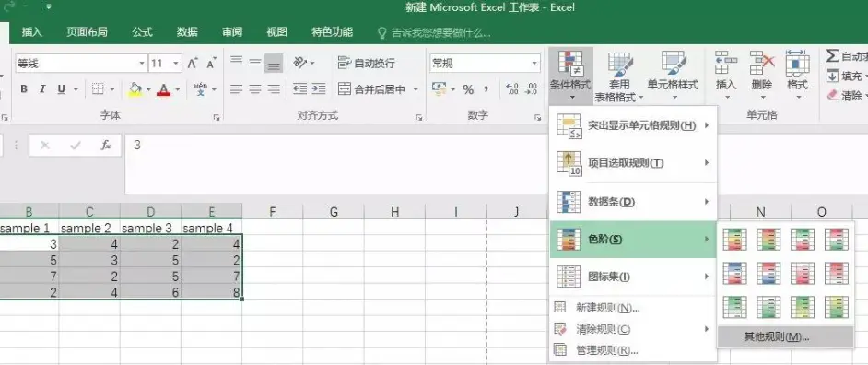Toggle bold formatting
Viewport: 868px width, 365px height.
[24, 89]
